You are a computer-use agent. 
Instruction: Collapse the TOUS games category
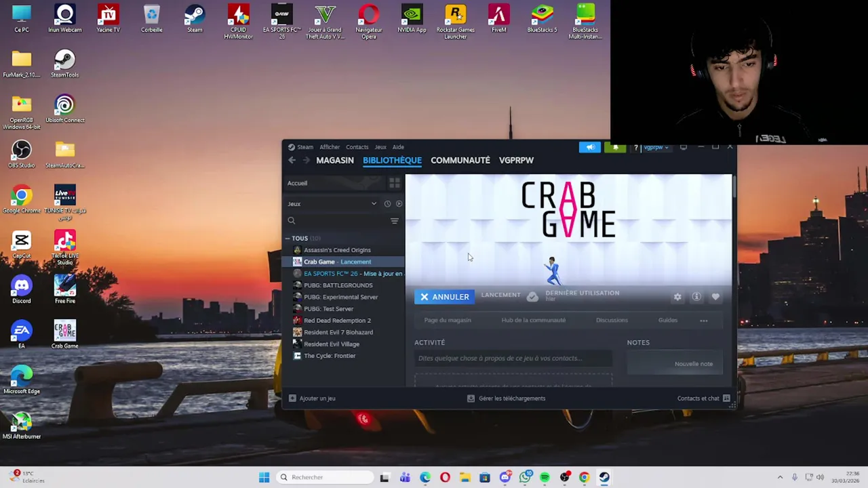[x=288, y=239]
